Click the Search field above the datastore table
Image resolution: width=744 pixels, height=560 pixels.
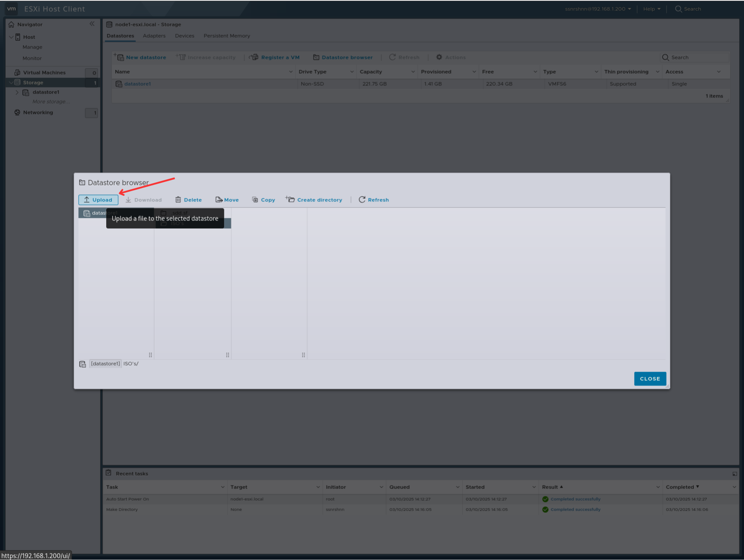pos(693,57)
